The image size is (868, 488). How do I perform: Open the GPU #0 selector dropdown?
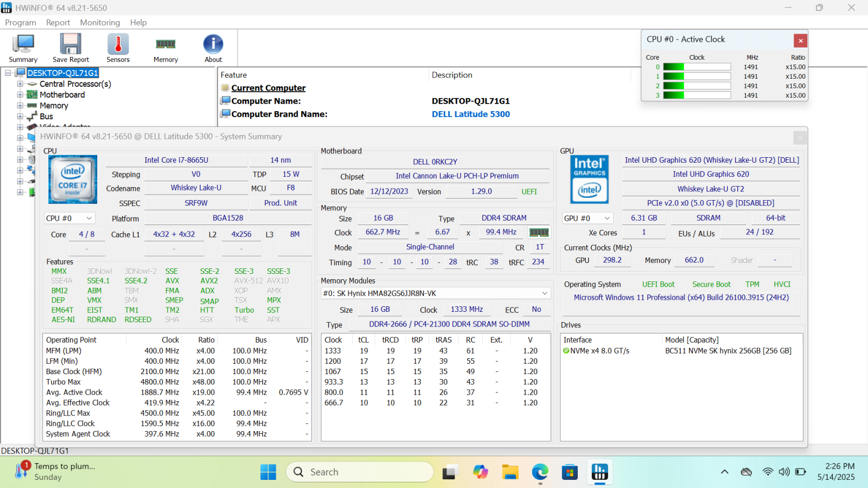coord(588,219)
